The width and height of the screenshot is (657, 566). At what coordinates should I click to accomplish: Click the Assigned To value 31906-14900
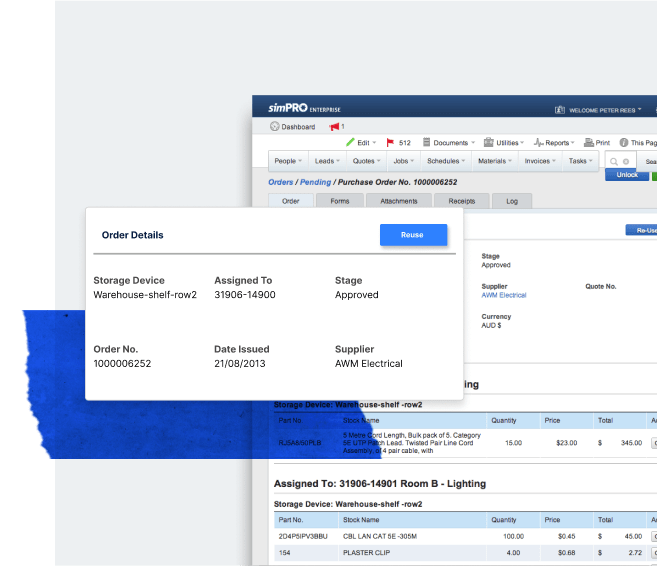click(245, 295)
